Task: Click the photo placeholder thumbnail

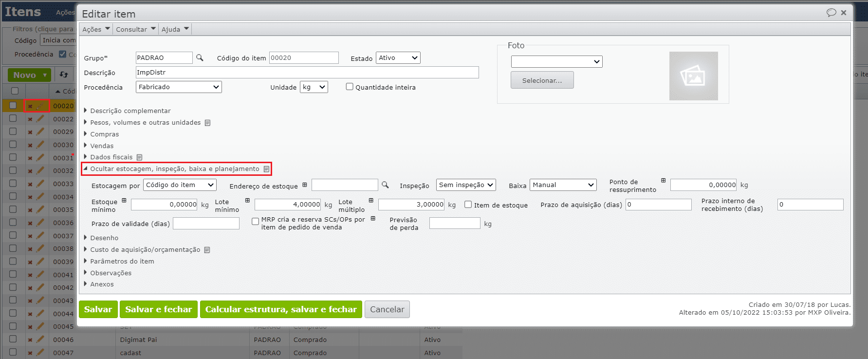Action: [693, 76]
